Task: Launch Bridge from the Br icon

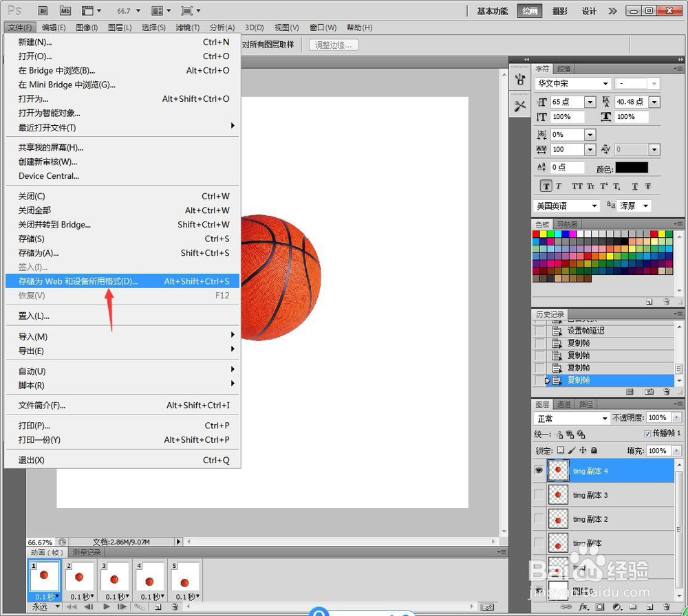Action: tap(43, 11)
